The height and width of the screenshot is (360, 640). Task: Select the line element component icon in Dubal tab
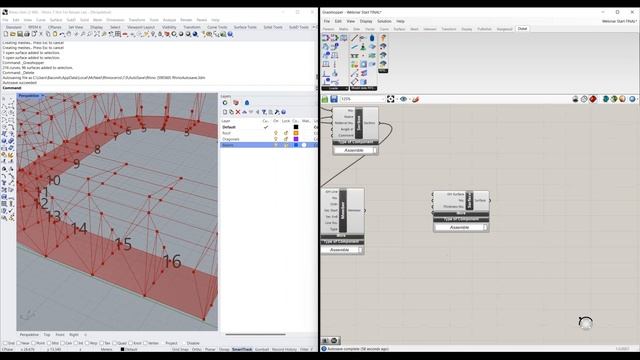coord(354,38)
